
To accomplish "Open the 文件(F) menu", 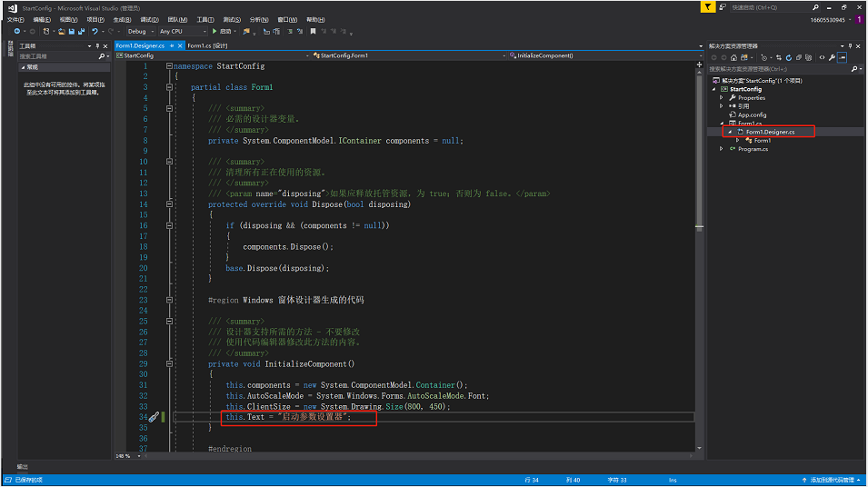I will pos(15,19).
